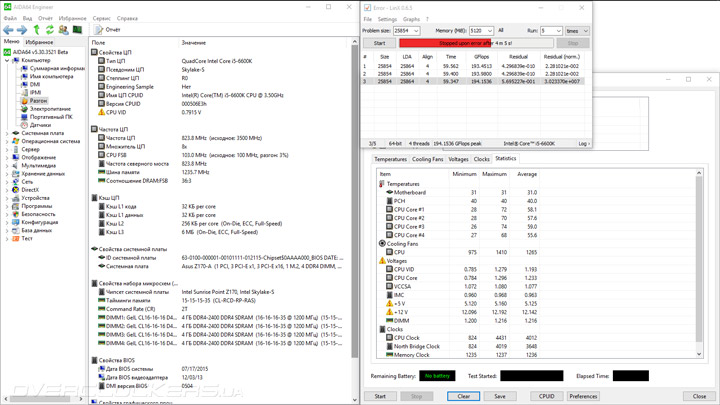
Task: Switch to the Clocks tab
Action: click(481, 159)
